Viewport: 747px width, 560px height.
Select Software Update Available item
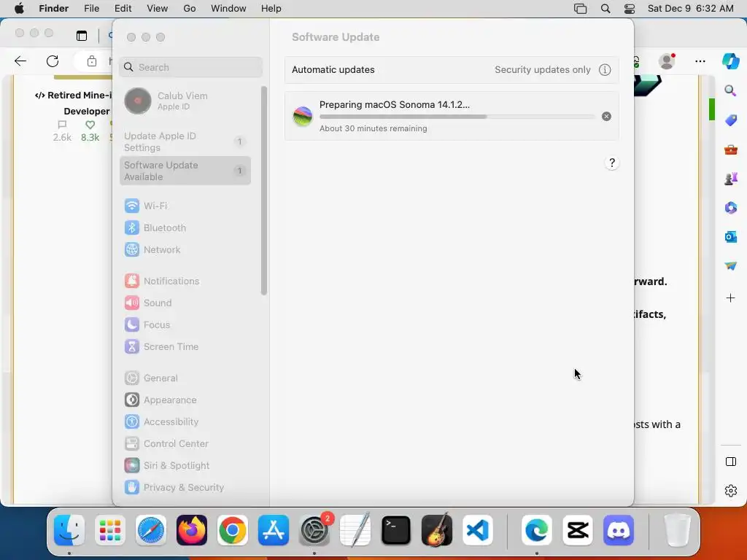(185, 171)
